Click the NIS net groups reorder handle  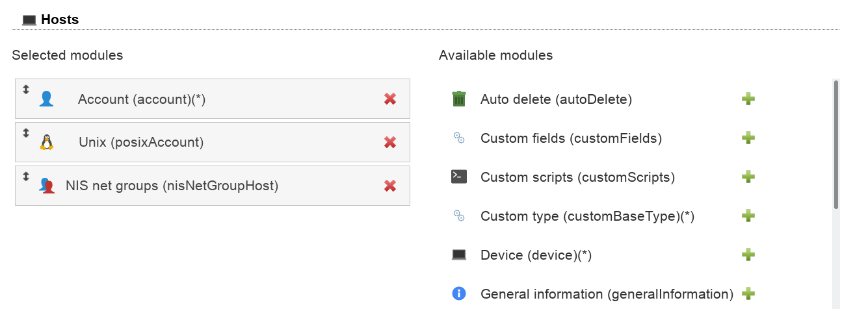click(26, 176)
